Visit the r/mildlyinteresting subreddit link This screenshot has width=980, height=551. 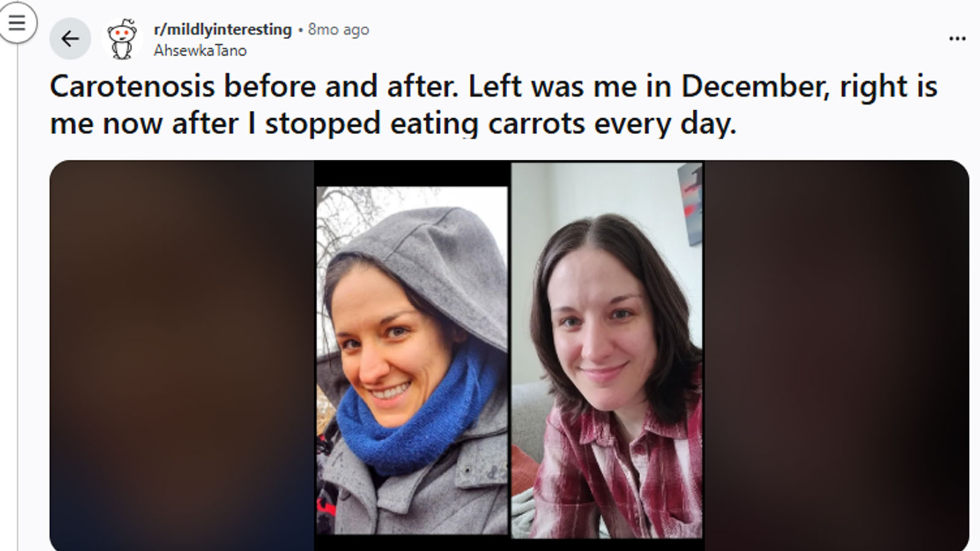(x=222, y=29)
